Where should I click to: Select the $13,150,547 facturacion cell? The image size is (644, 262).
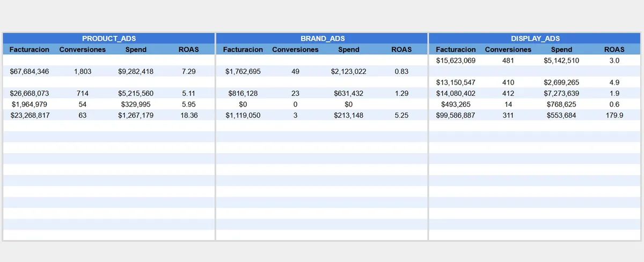[456, 83]
